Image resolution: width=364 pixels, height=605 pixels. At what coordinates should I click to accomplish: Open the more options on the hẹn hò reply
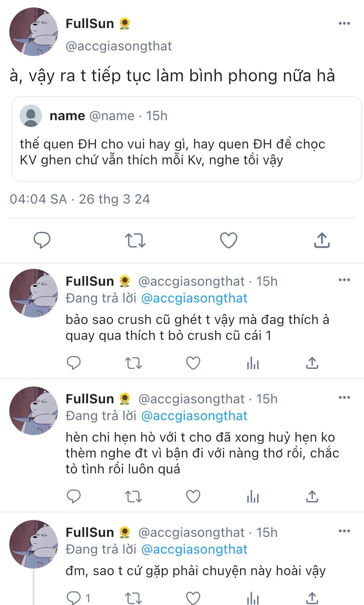(344, 397)
